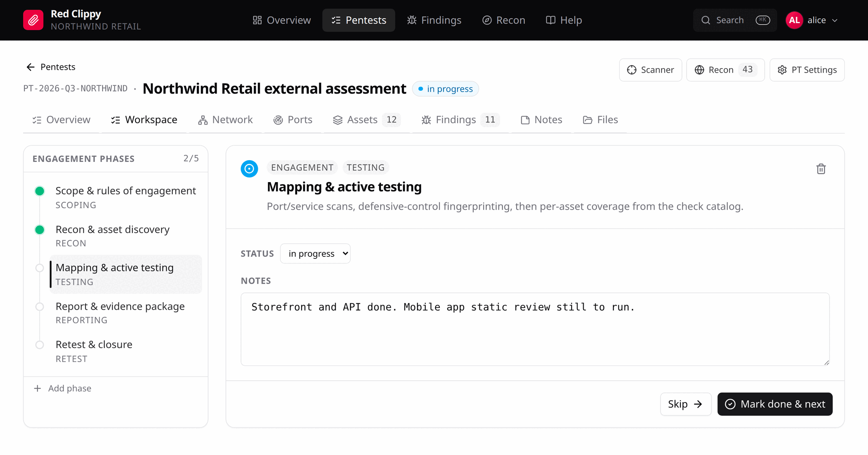Click green status dot for Scope phase
Viewport: 868px width, 455px height.
[x=40, y=191]
